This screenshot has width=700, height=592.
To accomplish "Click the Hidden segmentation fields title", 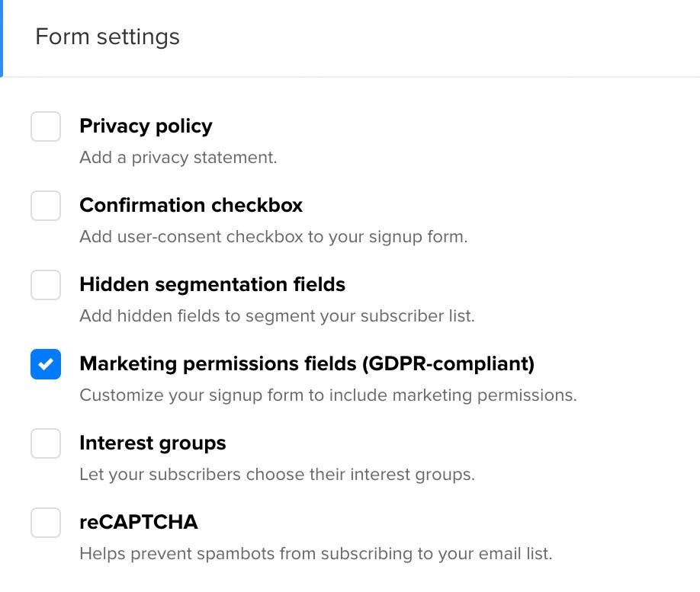I will (212, 284).
